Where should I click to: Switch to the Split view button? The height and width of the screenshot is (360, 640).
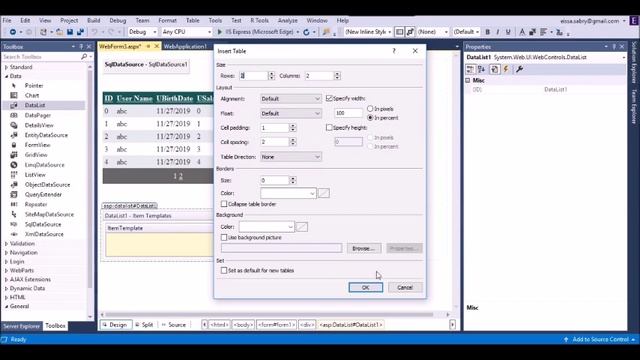[x=144, y=325]
